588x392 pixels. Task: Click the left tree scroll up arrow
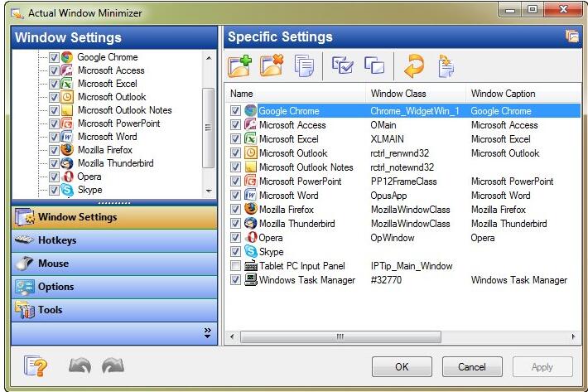[209, 58]
